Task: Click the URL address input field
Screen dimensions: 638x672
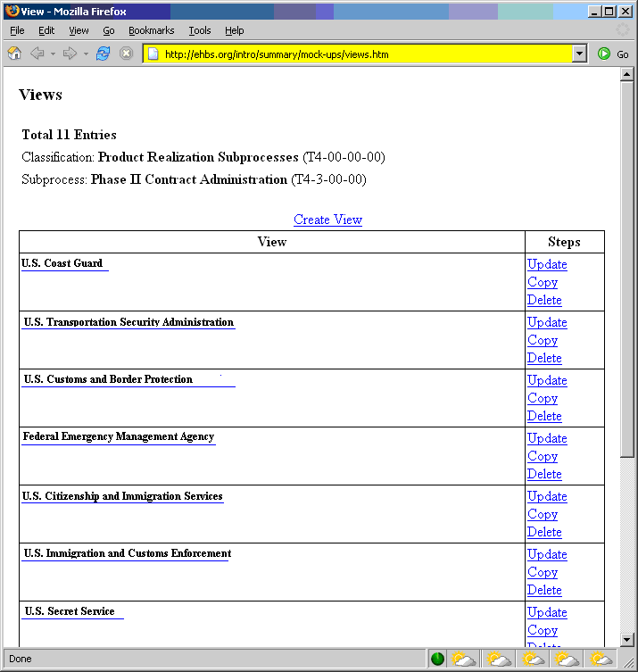Action: pyautogui.click(x=367, y=54)
